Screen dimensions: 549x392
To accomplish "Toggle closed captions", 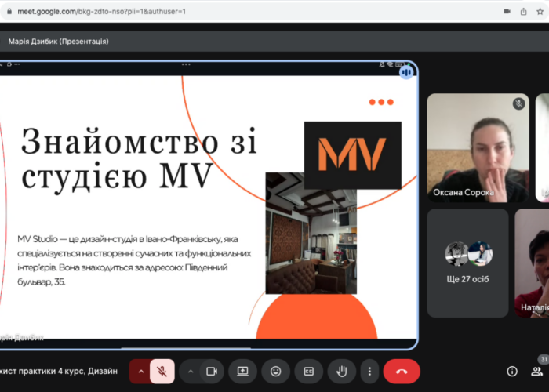I will pos(309,371).
